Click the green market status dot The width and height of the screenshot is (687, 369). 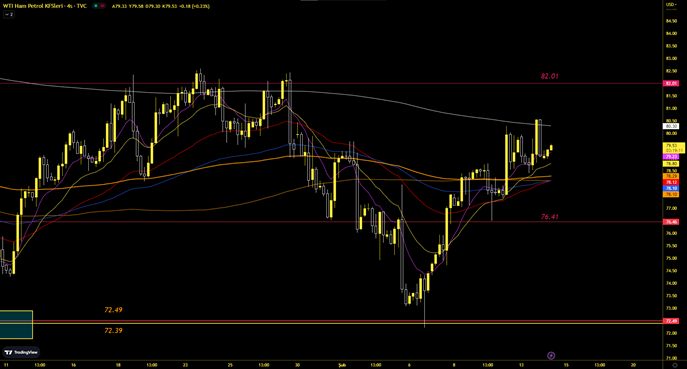pyautogui.click(x=96, y=6)
